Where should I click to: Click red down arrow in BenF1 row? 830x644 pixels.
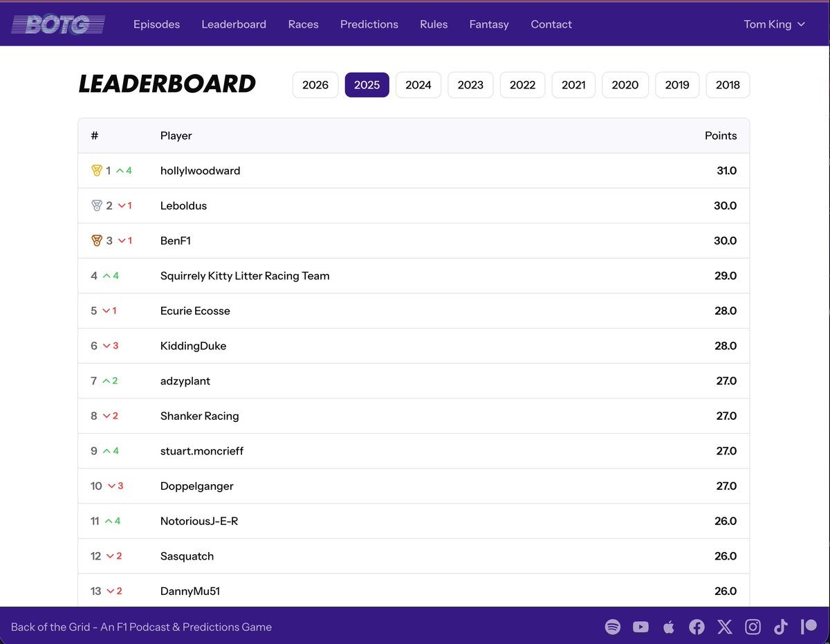coord(122,241)
